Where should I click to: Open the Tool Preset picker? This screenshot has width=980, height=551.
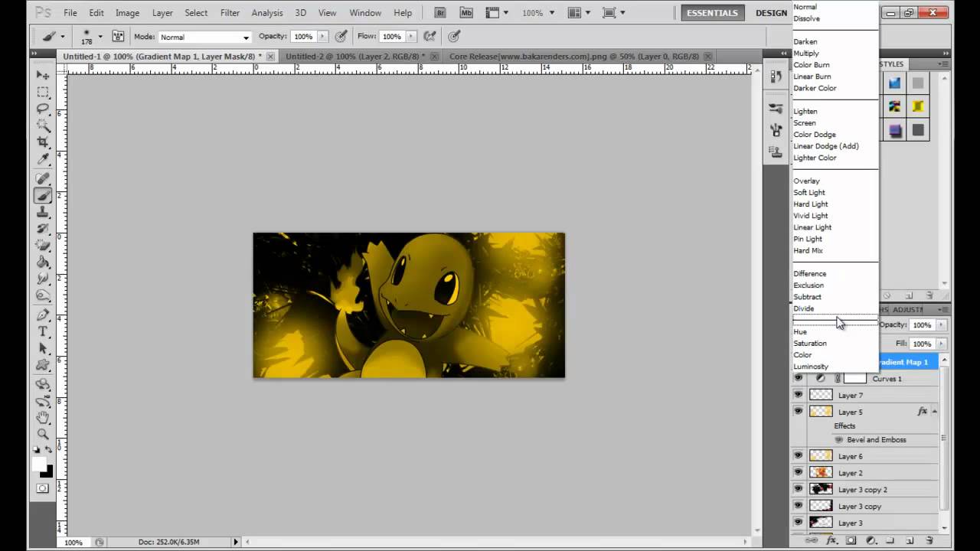coord(52,36)
